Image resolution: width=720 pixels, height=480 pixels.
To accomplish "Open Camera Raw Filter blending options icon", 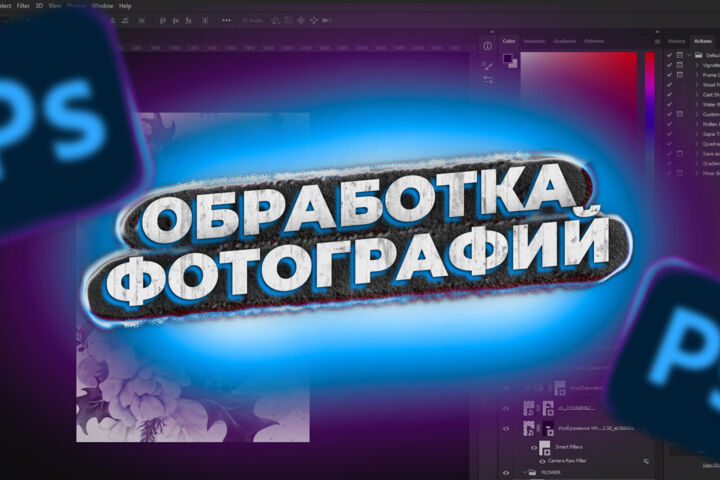I will coord(647,461).
